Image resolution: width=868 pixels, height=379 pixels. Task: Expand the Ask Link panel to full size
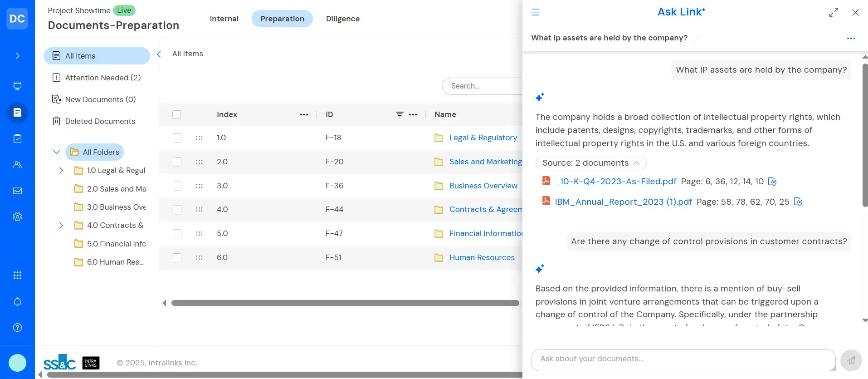[x=834, y=13]
